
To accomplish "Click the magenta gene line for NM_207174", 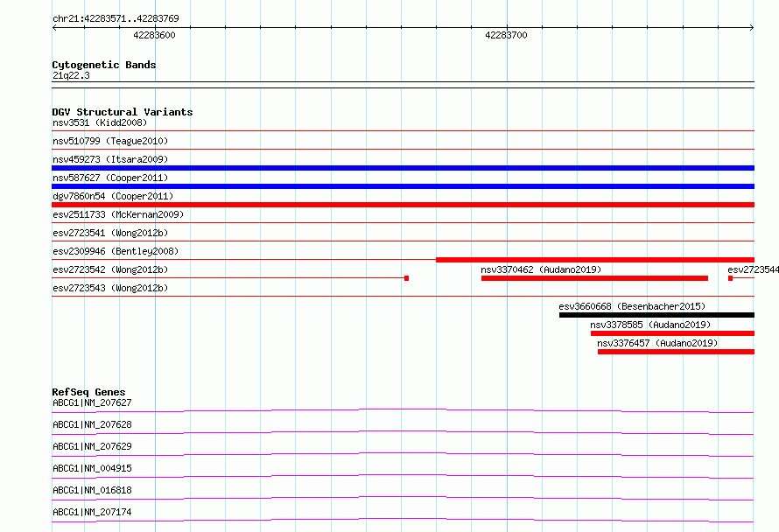I will [403, 520].
